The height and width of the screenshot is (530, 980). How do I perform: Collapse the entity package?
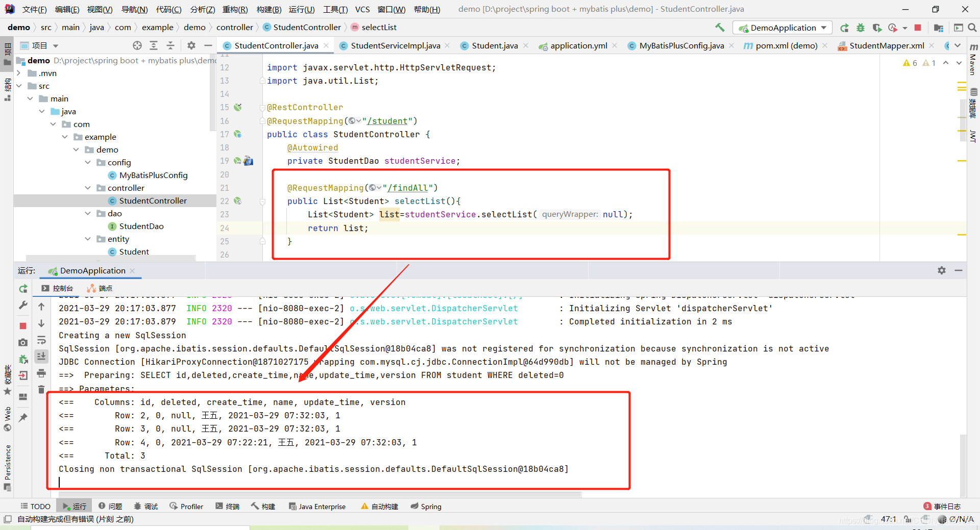[88, 239]
